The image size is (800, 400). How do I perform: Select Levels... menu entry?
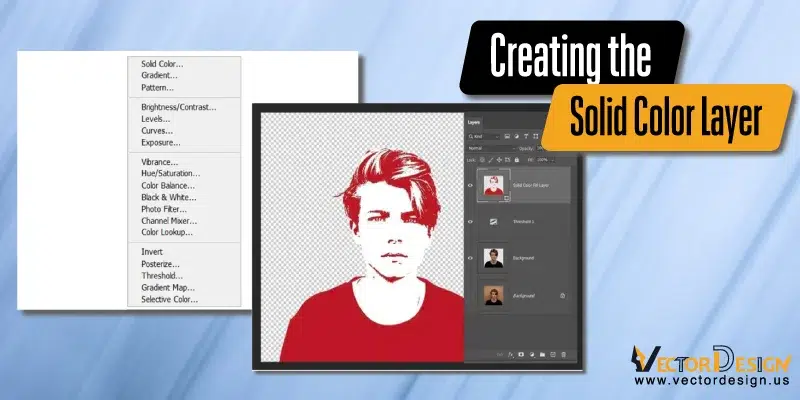click(156, 119)
